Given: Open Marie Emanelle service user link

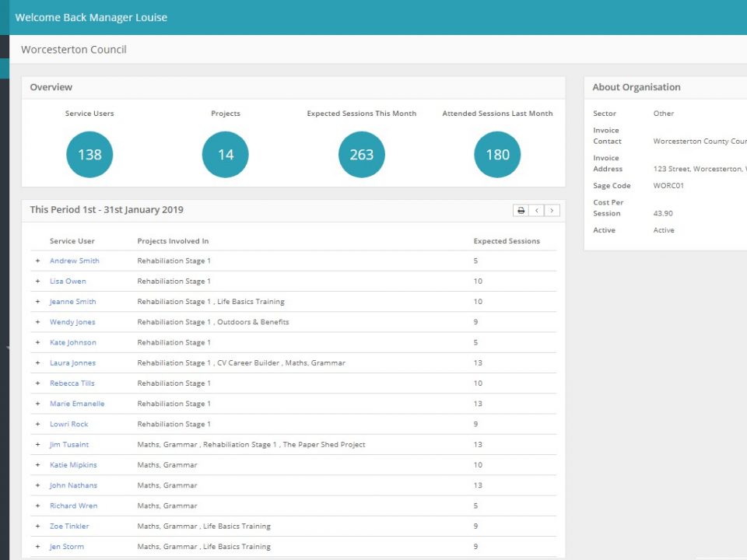Looking at the screenshot, I should [77, 404].
